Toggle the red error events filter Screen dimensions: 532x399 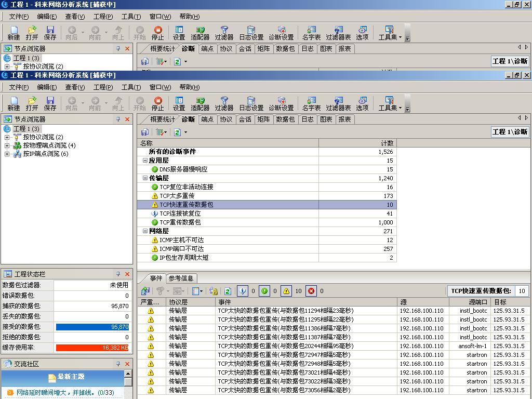(x=311, y=291)
